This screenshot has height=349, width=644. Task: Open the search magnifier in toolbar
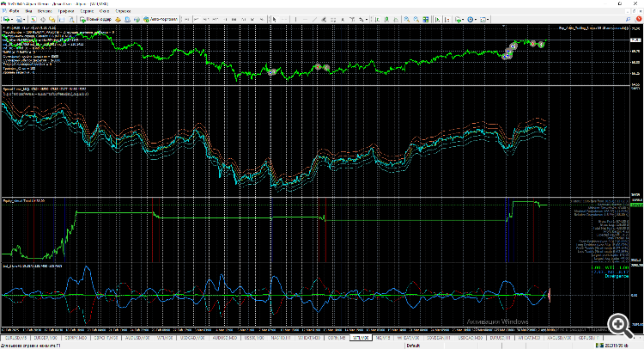628,19
